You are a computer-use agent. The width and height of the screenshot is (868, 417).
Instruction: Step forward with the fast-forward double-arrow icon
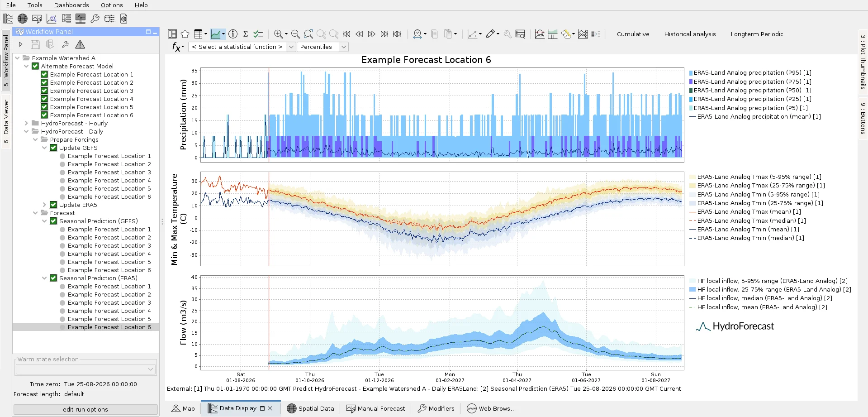pyautogui.click(x=372, y=34)
